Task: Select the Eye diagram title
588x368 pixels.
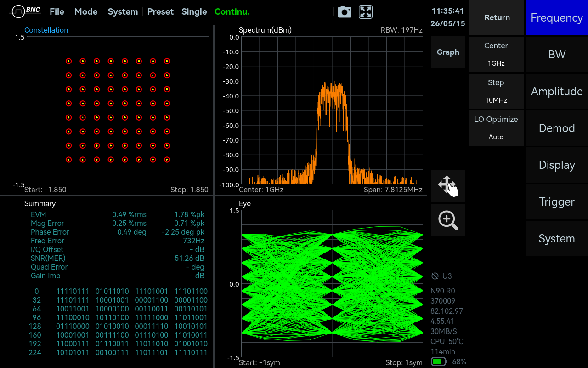Action: click(x=245, y=203)
